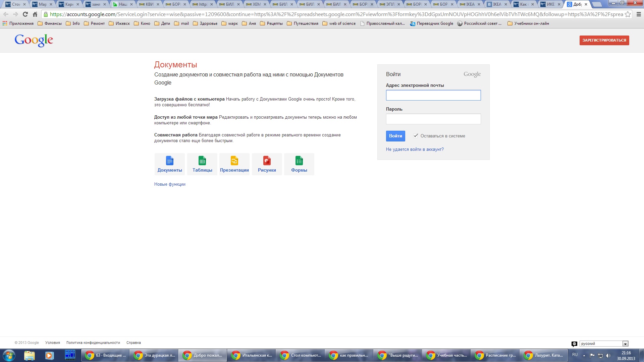The height and width of the screenshot is (362, 644).
Task: Switch to 63 - Входящие taskbar window
Action: pos(105,355)
